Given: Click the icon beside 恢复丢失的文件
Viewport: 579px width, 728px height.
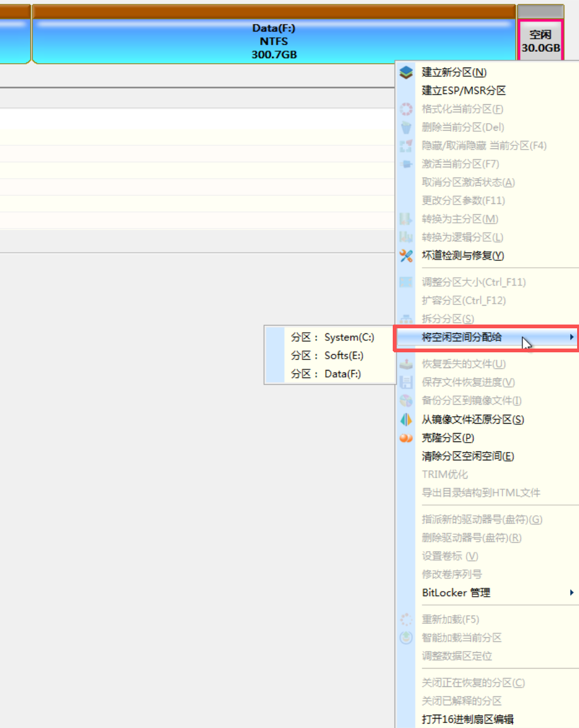Looking at the screenshot, I should [x=407, y=364].
